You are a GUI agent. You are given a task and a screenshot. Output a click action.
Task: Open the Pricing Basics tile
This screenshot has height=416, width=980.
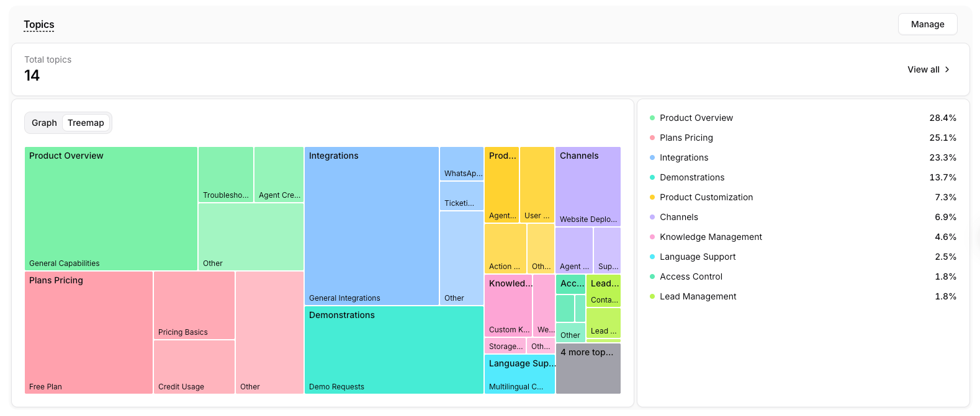coord(194,305)
